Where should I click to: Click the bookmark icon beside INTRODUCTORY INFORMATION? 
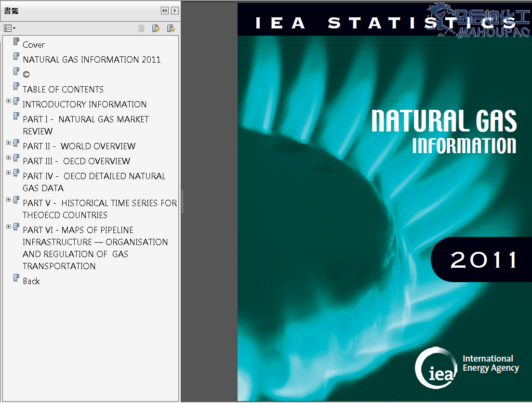tap(16, 101)
